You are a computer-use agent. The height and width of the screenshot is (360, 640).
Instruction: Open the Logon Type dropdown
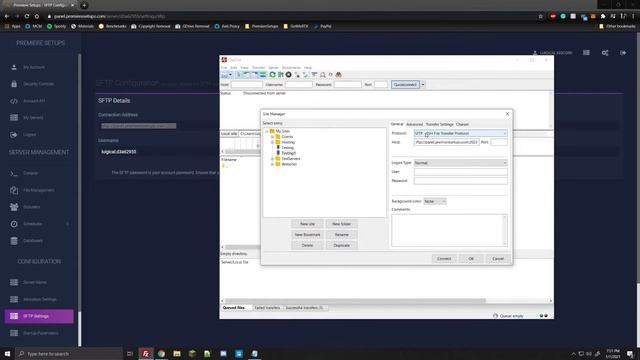(460, 163)
